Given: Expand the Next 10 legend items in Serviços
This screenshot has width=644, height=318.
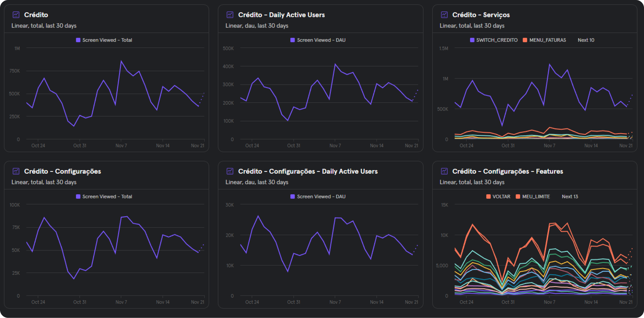Looking at the screenshot, I should tap(586, 40).
